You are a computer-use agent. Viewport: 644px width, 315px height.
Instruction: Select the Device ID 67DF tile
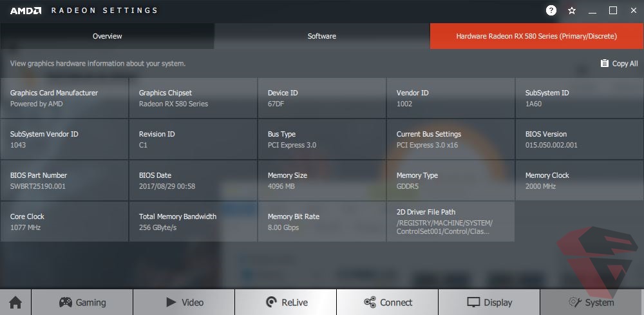point(322,98)
